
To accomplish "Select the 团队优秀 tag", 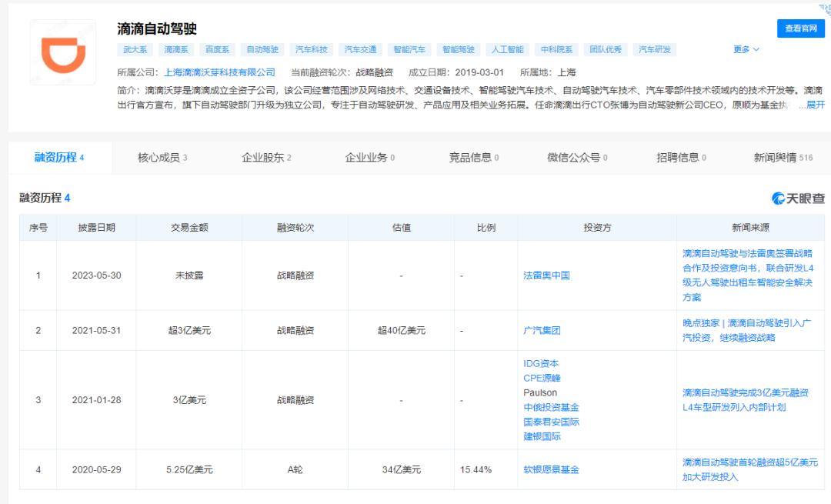I will (x=606, y=49).
